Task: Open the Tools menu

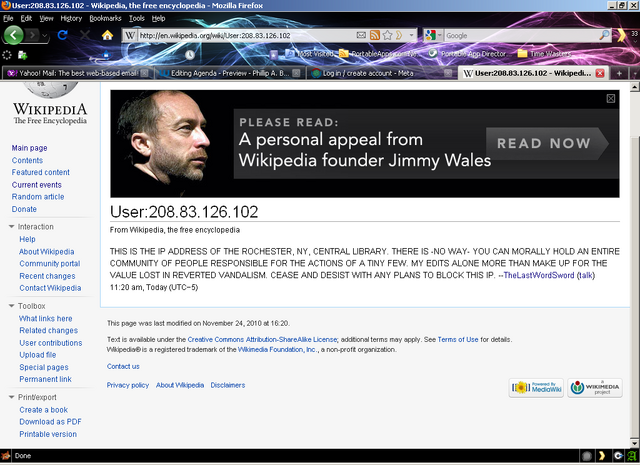Action: point(137,18)
